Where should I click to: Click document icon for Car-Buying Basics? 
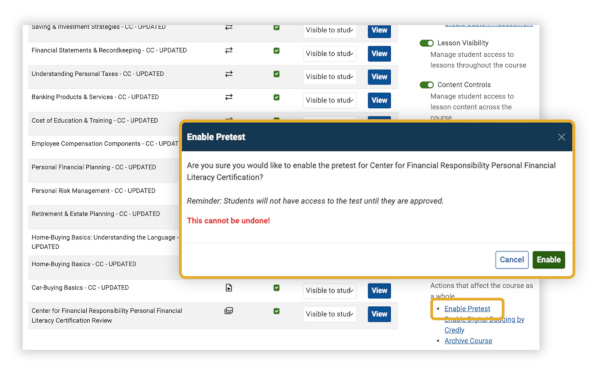(x=228, y=288)
